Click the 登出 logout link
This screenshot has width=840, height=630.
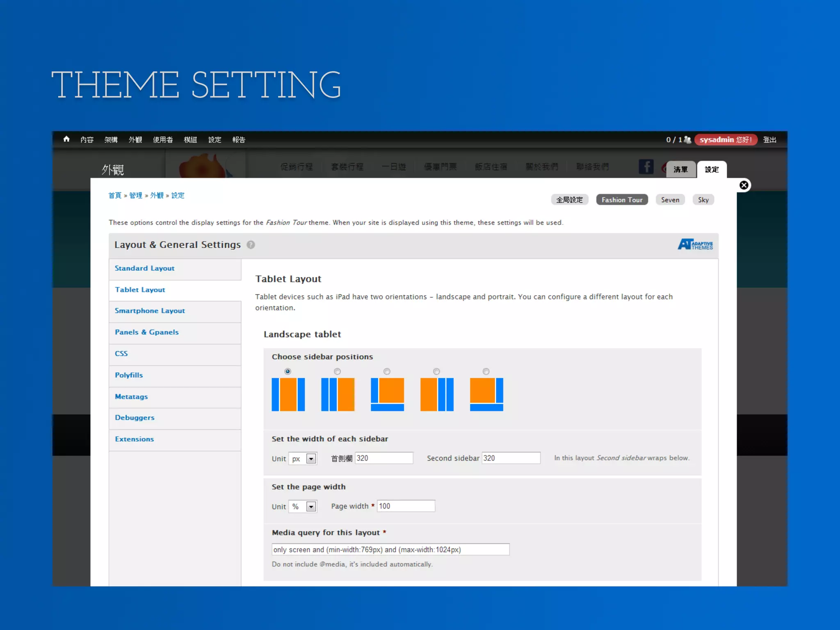pos(769,140)
